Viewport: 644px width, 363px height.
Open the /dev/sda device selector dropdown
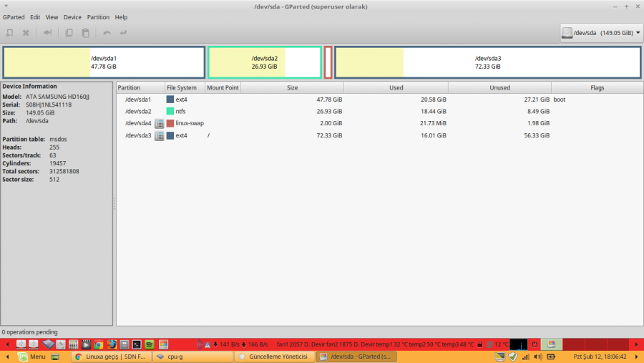(x=602, y=33)
